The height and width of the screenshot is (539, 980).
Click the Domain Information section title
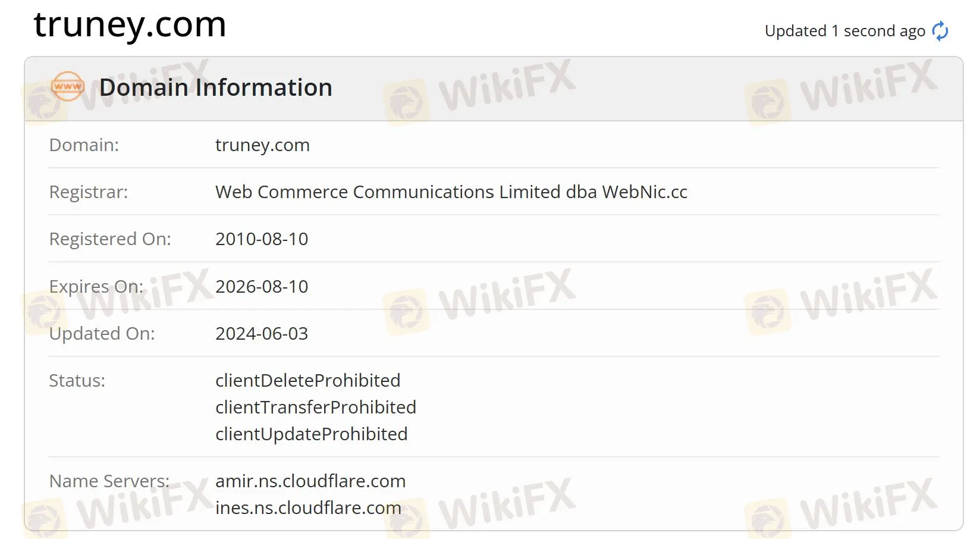(x=216, y=87)
